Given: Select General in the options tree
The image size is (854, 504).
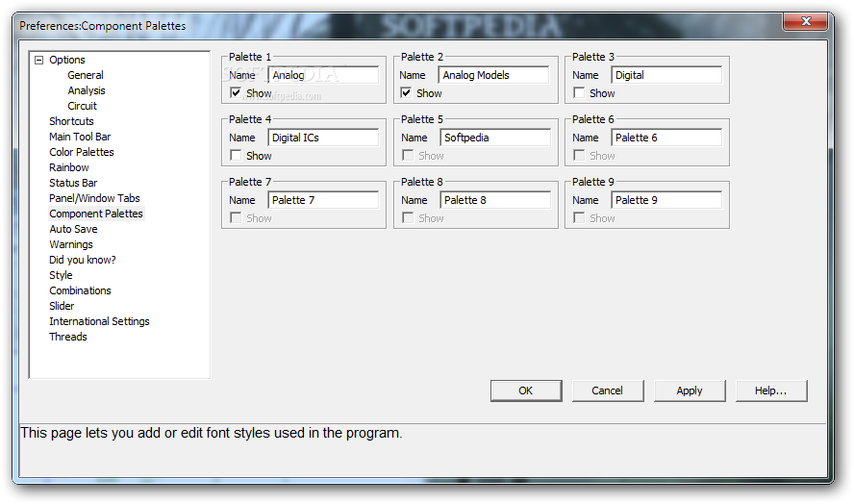Looking at the screenshot, I should click(x=86, y=75).
